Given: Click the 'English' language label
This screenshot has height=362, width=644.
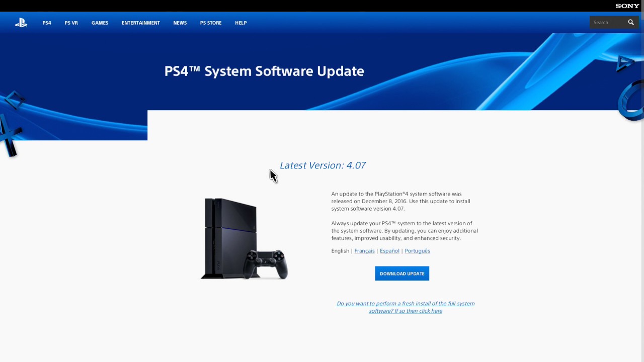Looking at the screenshot, I should click(x=340, y=251).
